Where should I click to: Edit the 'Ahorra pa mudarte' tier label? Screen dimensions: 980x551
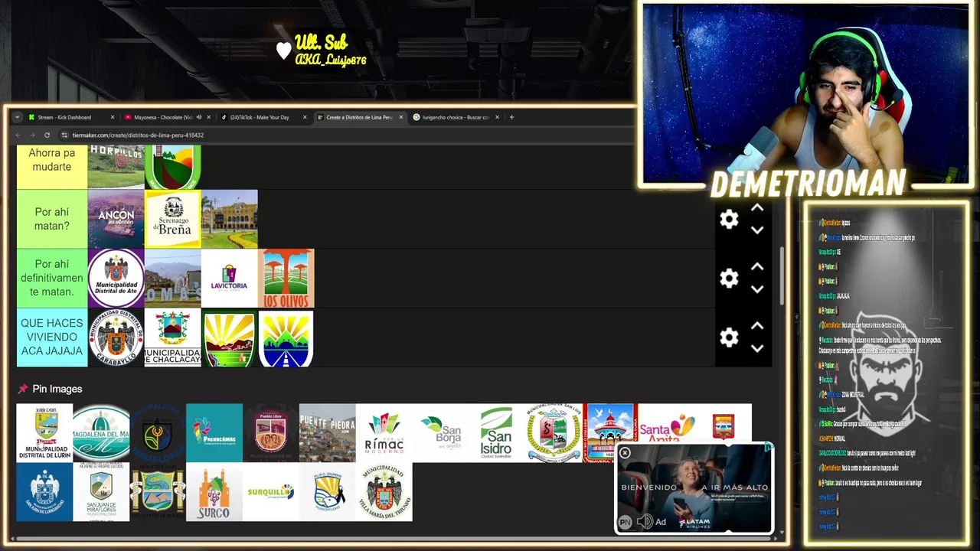pyautogui.click(x=52, y=166)
